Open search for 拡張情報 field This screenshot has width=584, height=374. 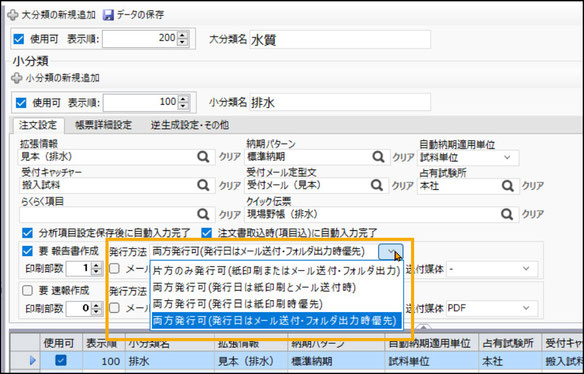pos(203,157)
